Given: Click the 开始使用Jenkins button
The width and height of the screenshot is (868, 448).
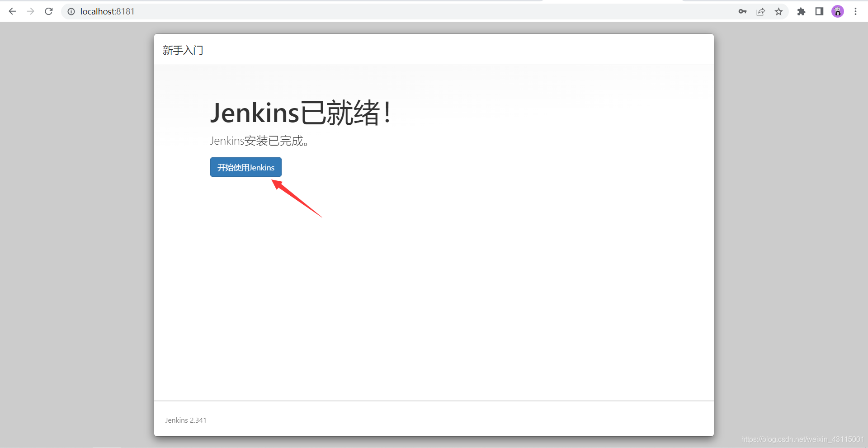Looking at the screenshot, I should pyautogui.click(x=245, y=167).
